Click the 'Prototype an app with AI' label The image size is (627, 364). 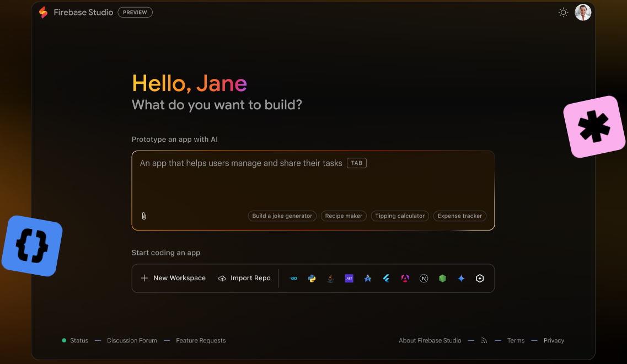tap(175, 139)
